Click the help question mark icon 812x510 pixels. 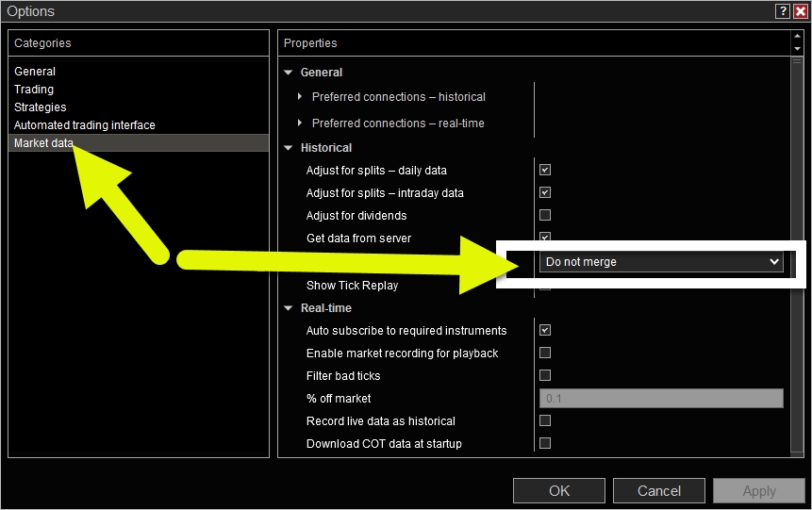click(783, 11)
